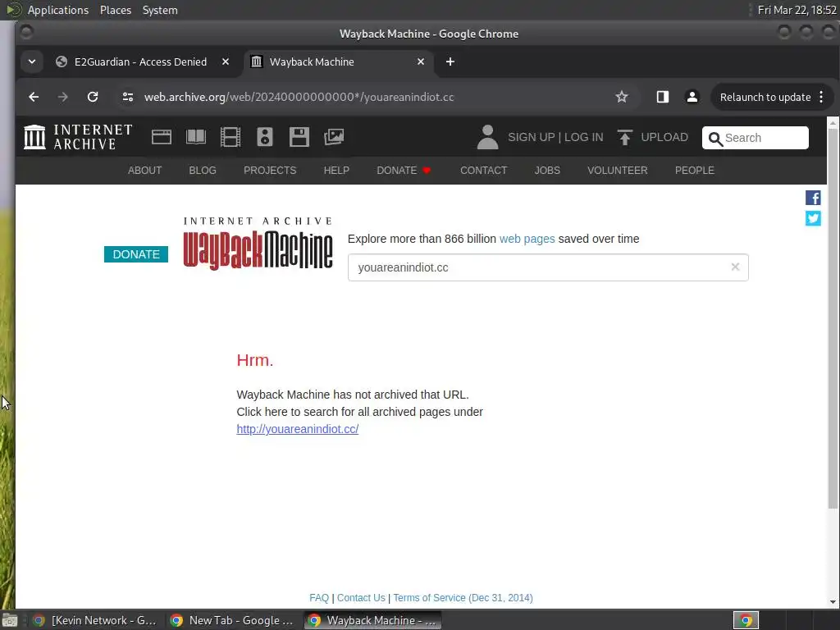Click the Chrome address bar URL

299,97
